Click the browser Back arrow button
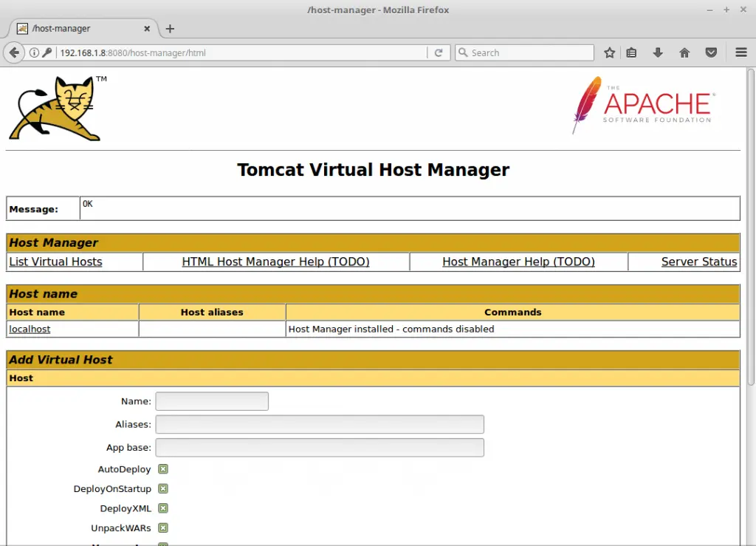The height and width of the screenshot is (546, 756). point(15,52)
